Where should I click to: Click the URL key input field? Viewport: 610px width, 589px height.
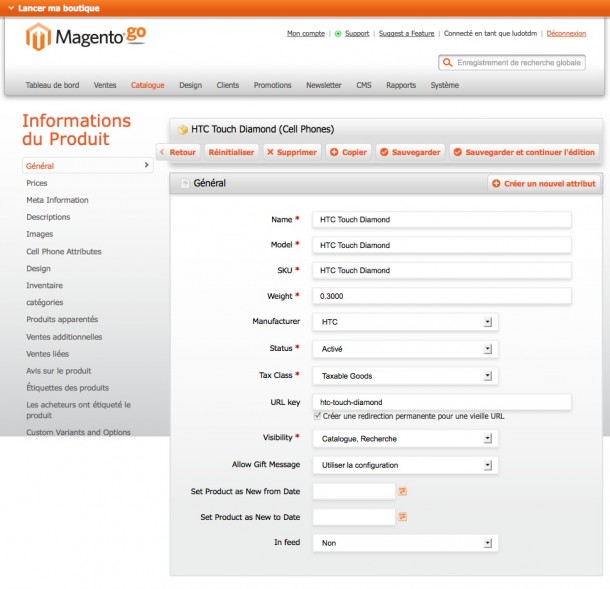[442, 402]
